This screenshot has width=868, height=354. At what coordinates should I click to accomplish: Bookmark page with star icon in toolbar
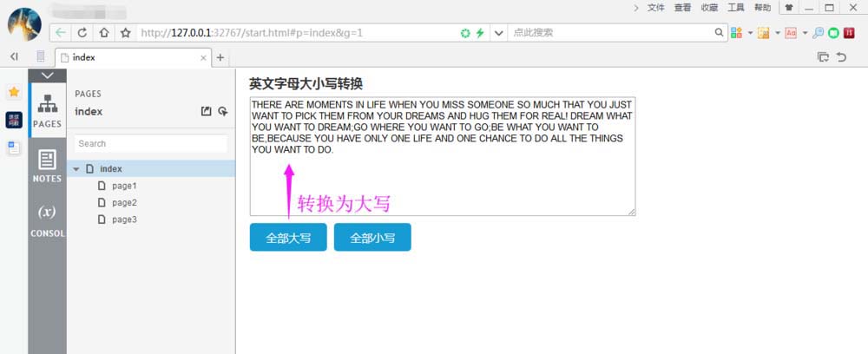126,33
